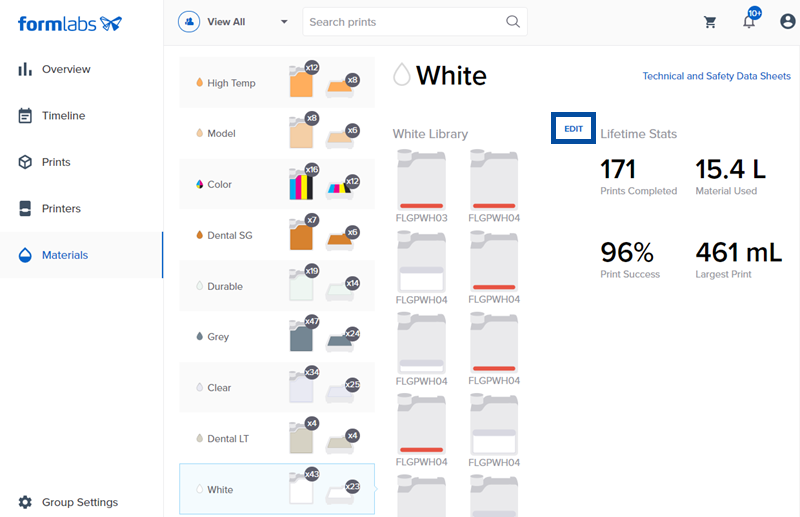Click Color resin tank icon x12
Screen dimensions: 800x517
(340, 189)
